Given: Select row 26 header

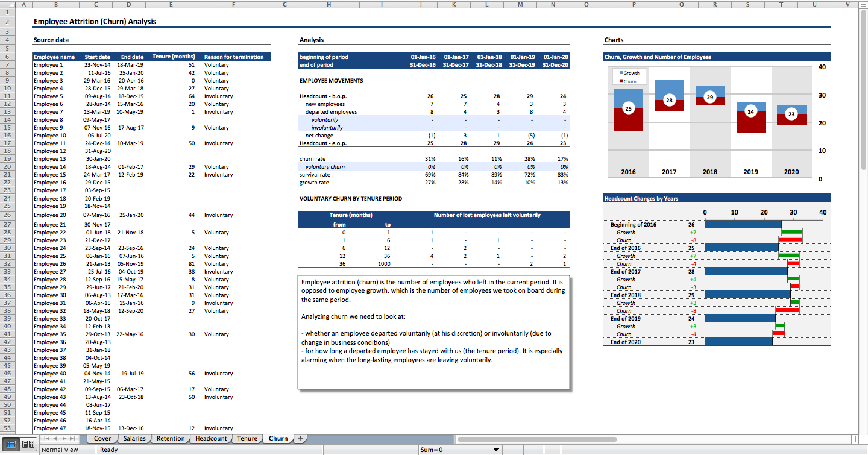Looking at the screenshot, I should pos(7,215).
